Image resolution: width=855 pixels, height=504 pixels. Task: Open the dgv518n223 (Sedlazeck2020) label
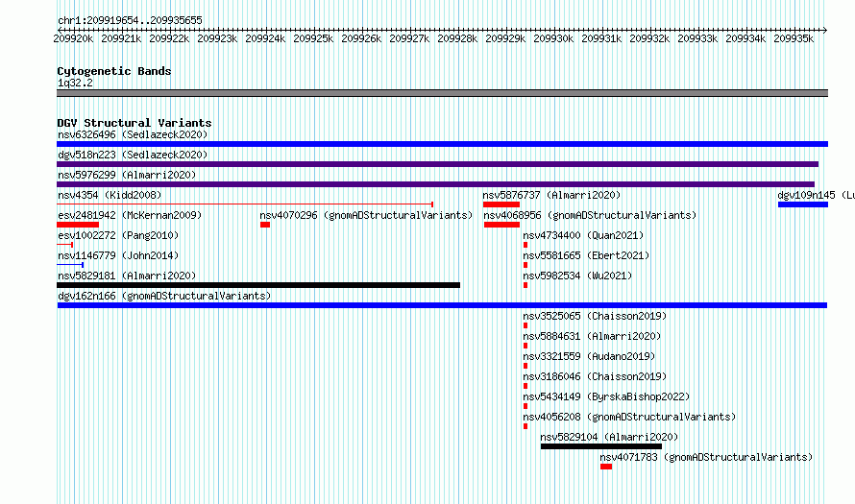(x=133, y=155)
